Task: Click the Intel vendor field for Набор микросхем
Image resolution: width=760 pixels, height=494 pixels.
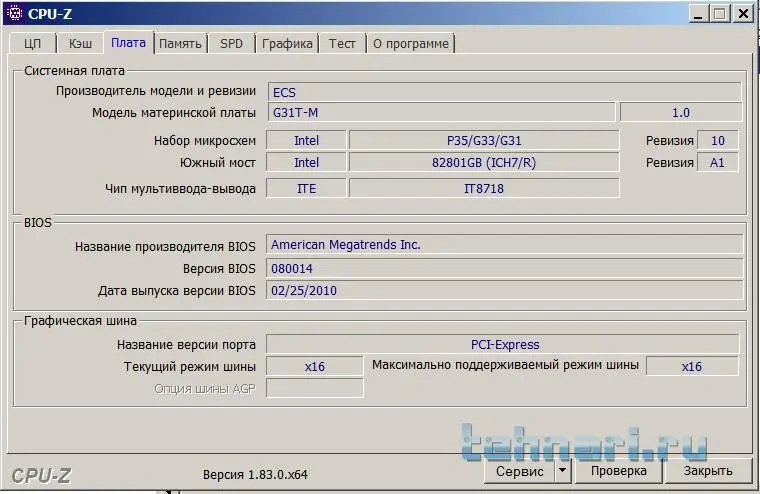Action: pyautogui.click(x=306, y=141)
